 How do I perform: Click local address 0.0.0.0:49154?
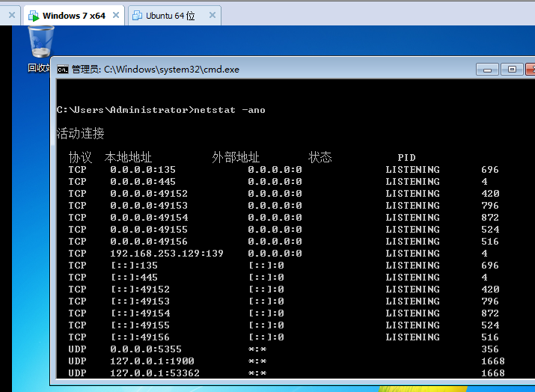[149, 218]
